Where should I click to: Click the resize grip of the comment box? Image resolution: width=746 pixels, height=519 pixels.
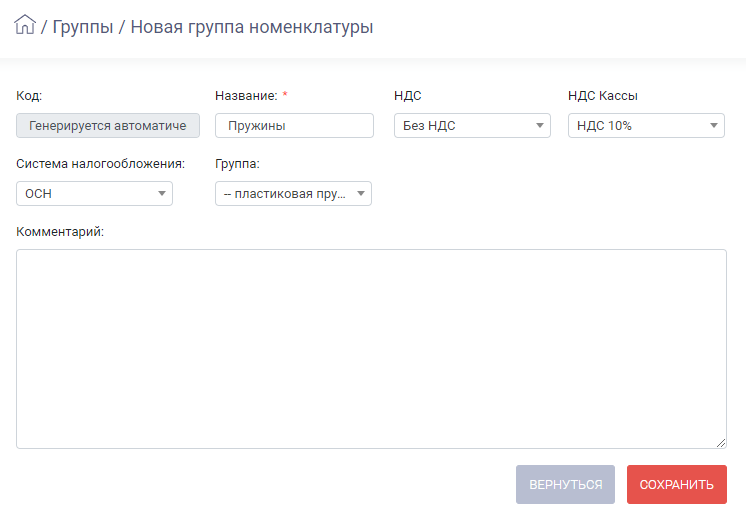(x=721, y=443)
